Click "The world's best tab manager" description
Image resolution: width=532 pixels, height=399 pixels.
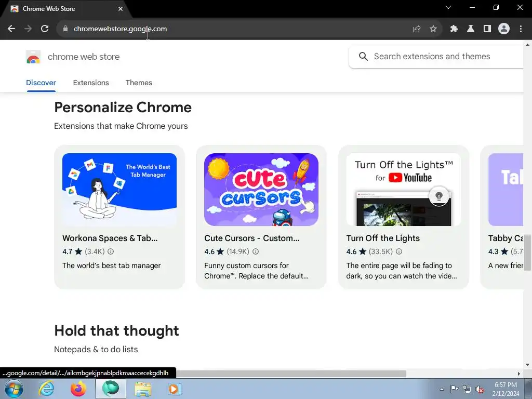tap(112, 265)
